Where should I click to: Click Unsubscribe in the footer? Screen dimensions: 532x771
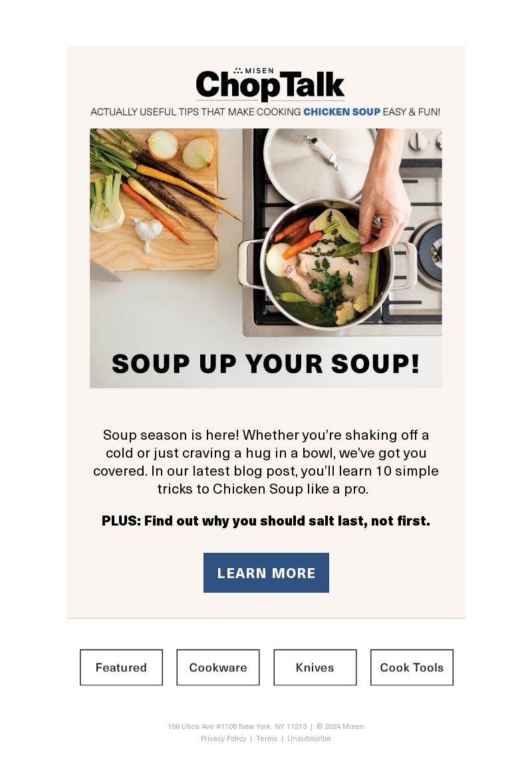click(309, 738)
